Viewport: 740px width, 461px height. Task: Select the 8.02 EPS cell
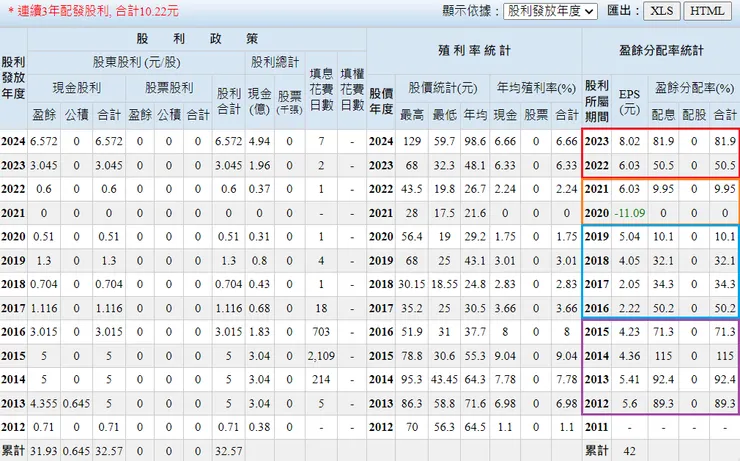click(x=630, y=142)
